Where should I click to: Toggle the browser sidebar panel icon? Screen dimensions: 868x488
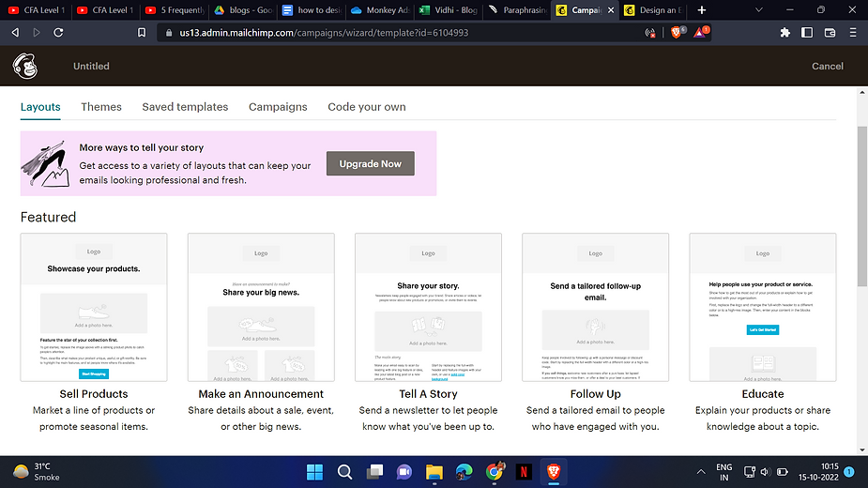807,32
